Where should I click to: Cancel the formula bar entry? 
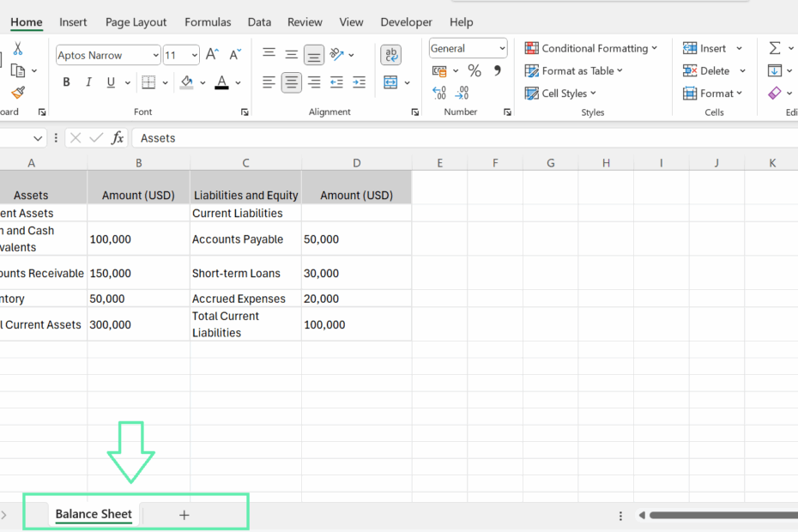tap(76, 138)
